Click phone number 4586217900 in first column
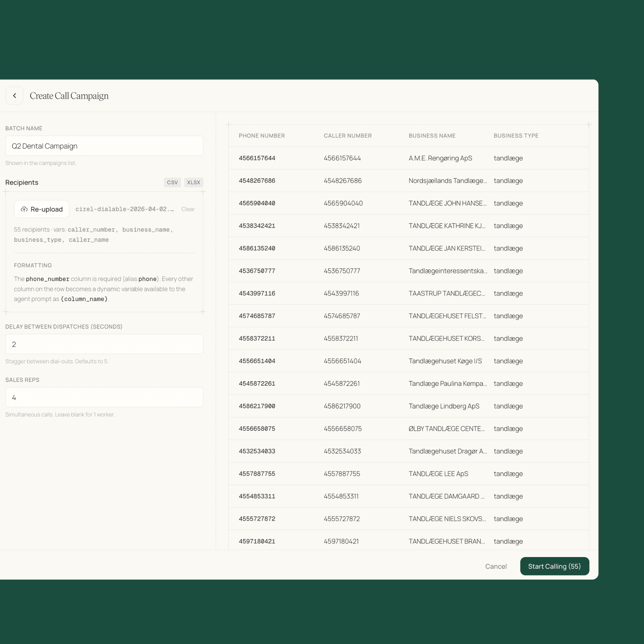This screenshot has height=644, width=644. pyautogui.click(x=257, y=406)
